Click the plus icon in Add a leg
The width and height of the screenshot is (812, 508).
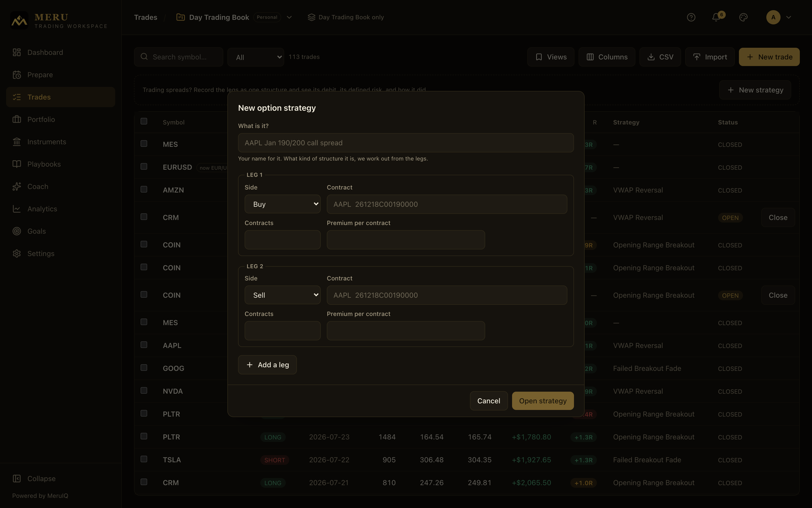pyautogui.click(x=250, y=364)
